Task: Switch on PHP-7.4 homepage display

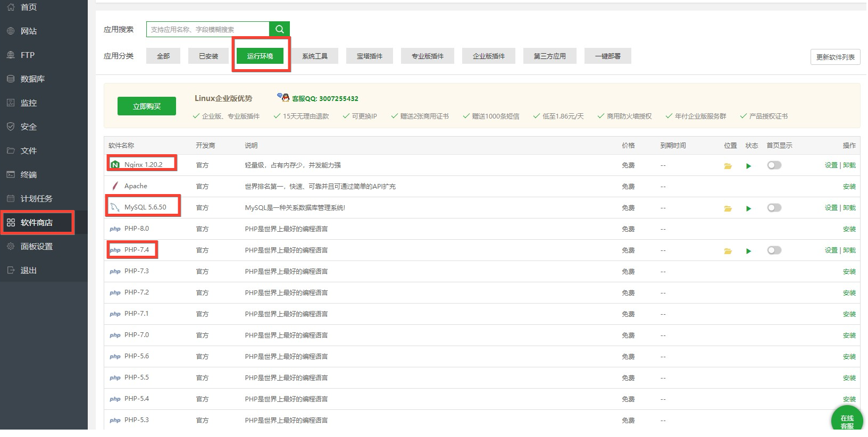Action: click(774, 250)
